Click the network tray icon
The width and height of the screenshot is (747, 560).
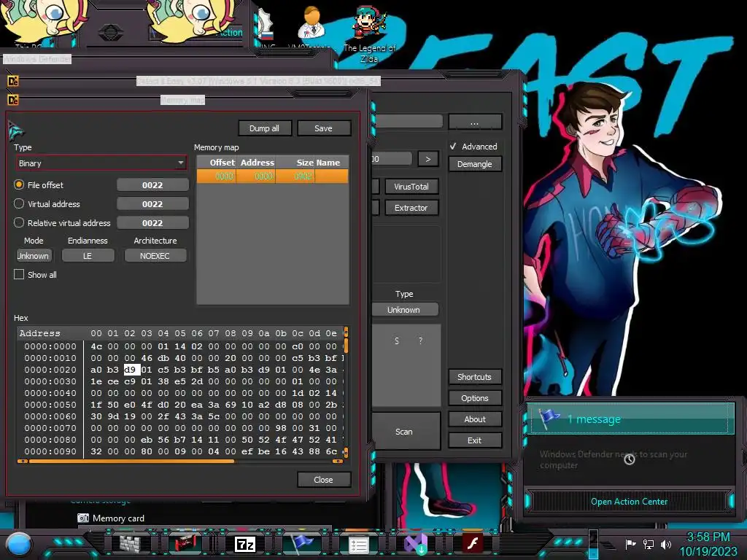click(649, 544)
